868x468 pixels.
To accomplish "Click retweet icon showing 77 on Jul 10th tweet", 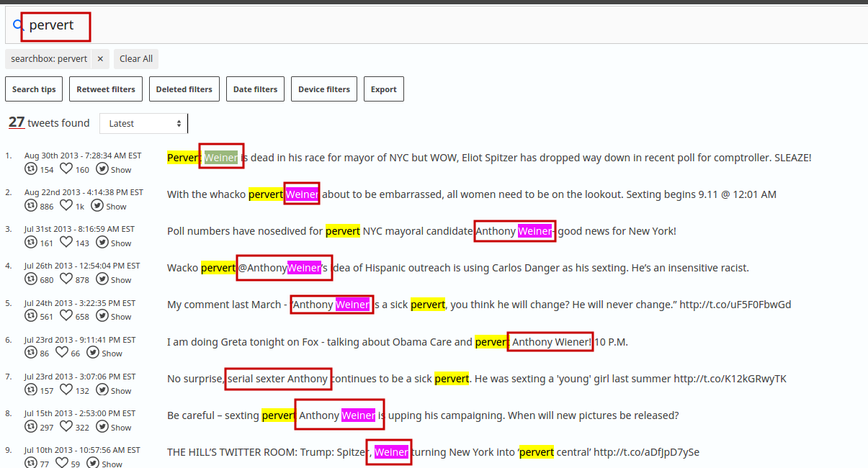I will [31, 463].
